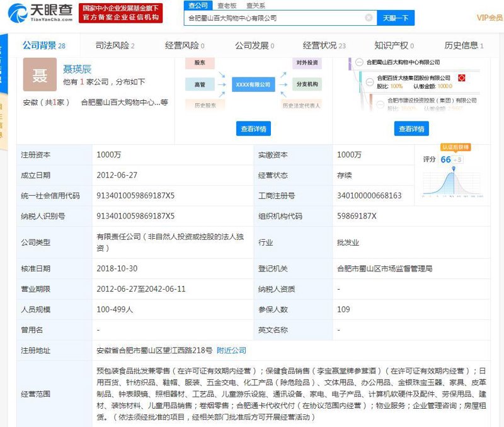
Task: Select 工商注册号 value 340100000668163
Action: (369, 196)
